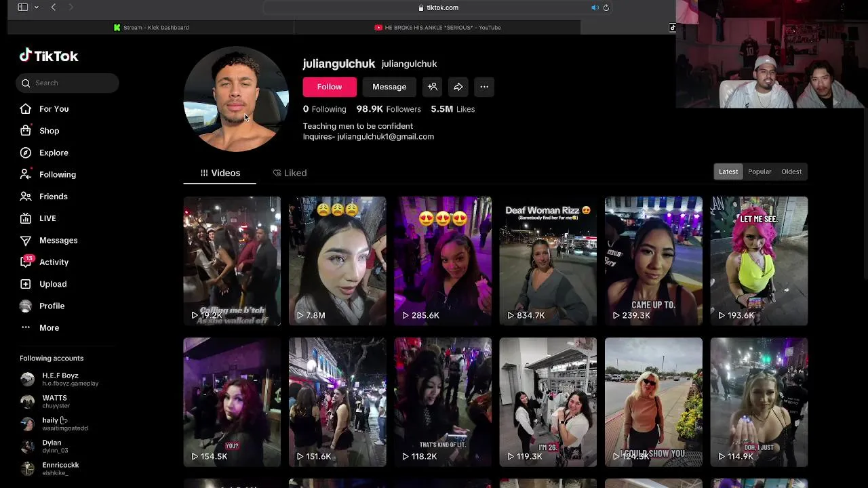Go back with Safari back arrow
Viewport: 868px width, 488px height.
click(54, 7)
